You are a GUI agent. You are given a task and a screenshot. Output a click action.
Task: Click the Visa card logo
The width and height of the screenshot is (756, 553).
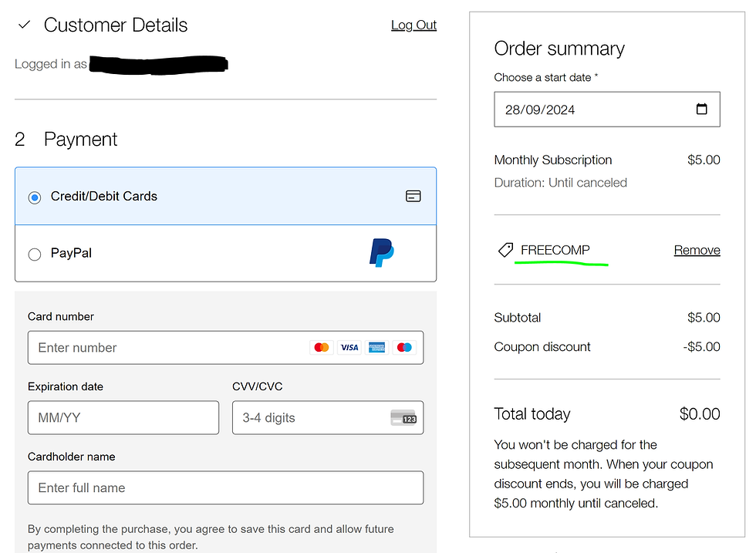tap(349, 348)
